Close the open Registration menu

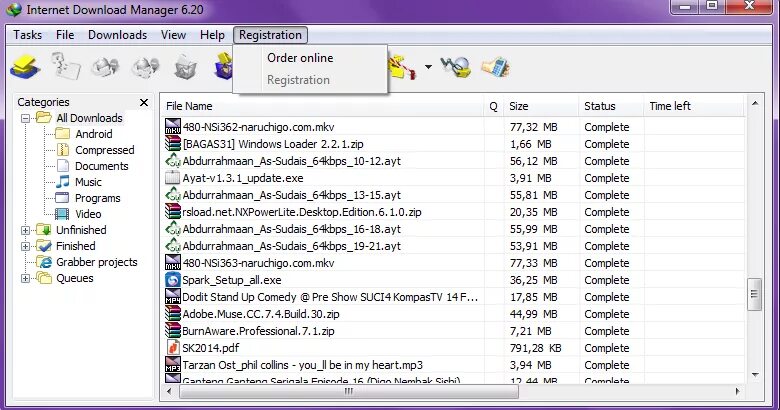point(270,35)
